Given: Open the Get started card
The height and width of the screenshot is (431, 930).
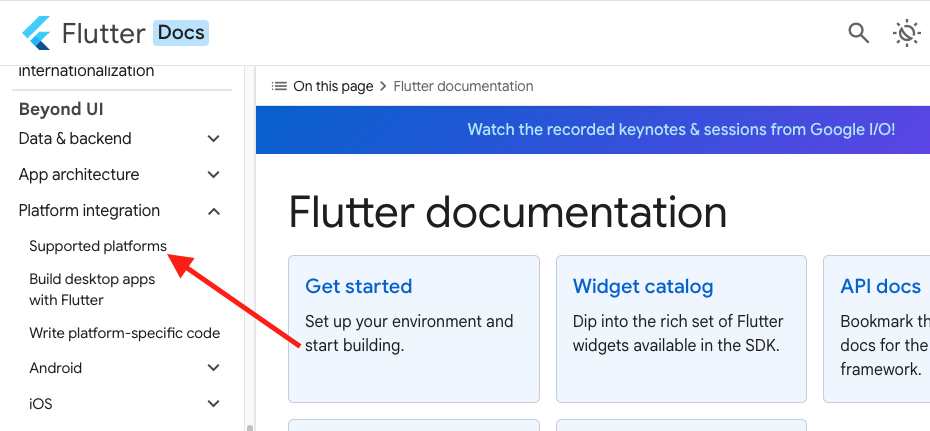Looking at the screenshot, I should [x=414, y=329].
